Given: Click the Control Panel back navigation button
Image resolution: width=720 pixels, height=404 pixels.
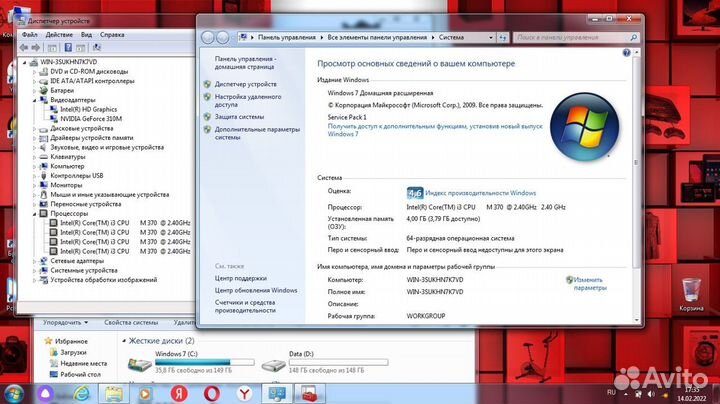Looking at the screenshot, I should pos(208,38).
